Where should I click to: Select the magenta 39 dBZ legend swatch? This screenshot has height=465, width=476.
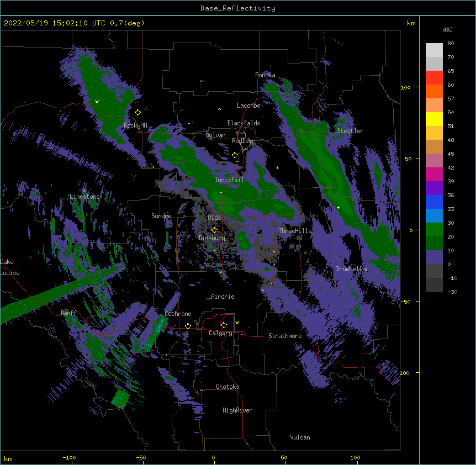pos(434,174)
